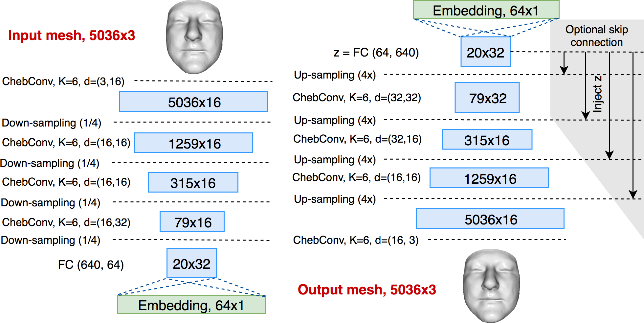Click the red 'Output mesh, 5036x3' label
644x323 pixels.
[x=367, y=290]
